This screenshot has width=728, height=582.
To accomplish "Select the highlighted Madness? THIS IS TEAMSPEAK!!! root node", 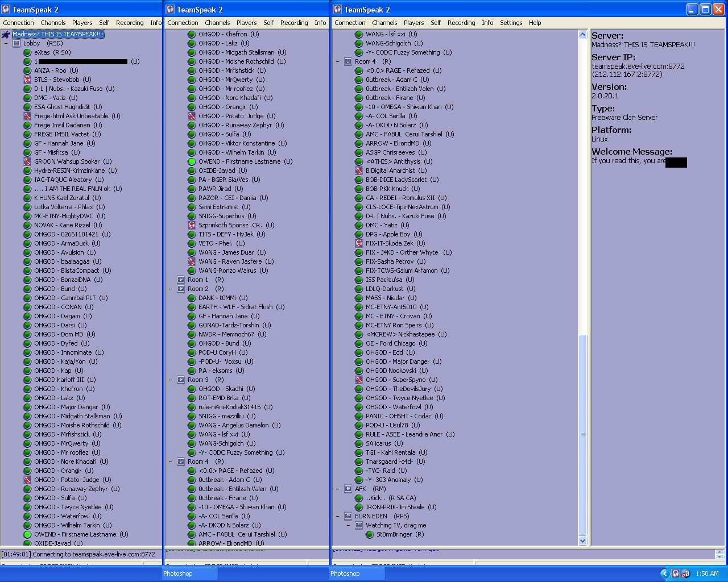I will (x=58, y=34).
